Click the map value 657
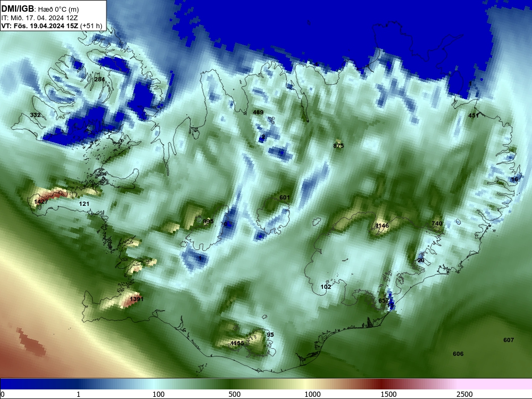 coord(384,301)
